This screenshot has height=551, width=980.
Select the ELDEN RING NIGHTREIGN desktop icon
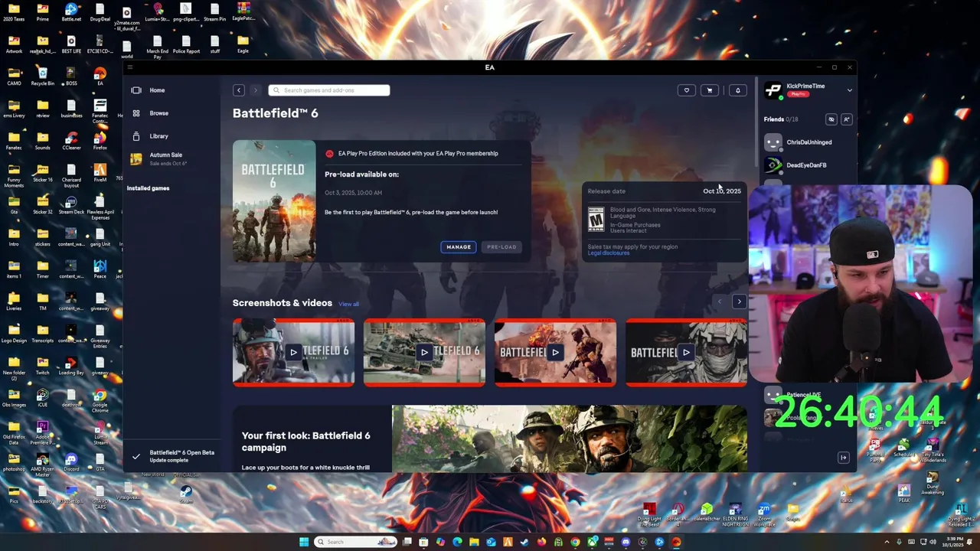735,514
